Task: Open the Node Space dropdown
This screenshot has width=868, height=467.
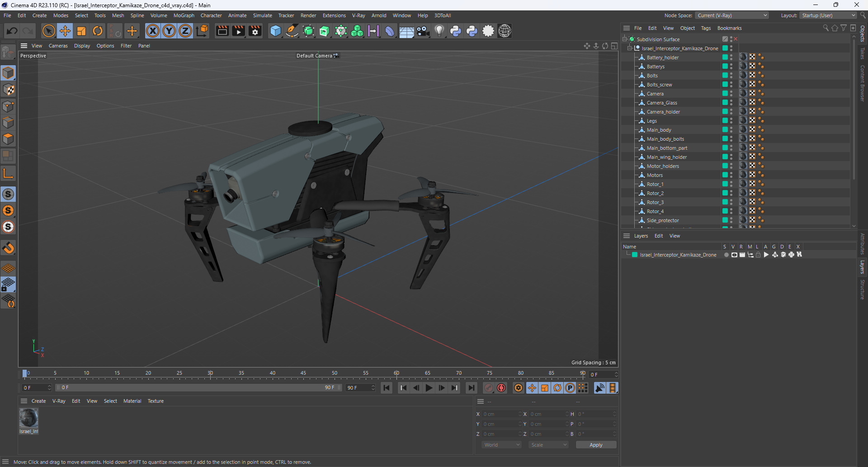Action: pos(731,15)
